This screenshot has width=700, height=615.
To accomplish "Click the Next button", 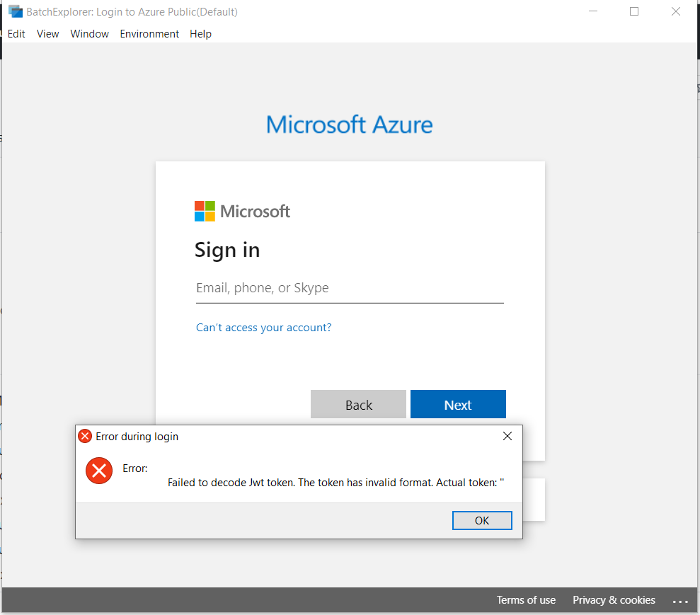I will point(458,404).
